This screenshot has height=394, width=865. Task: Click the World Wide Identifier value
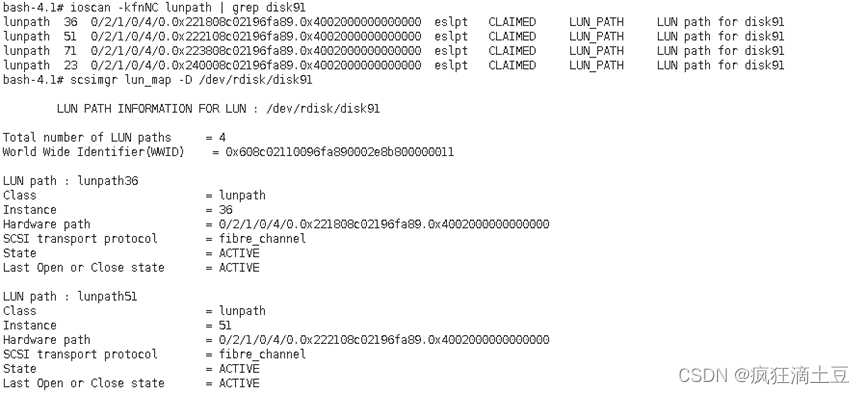pyautogui.click(x=339, y=152)
